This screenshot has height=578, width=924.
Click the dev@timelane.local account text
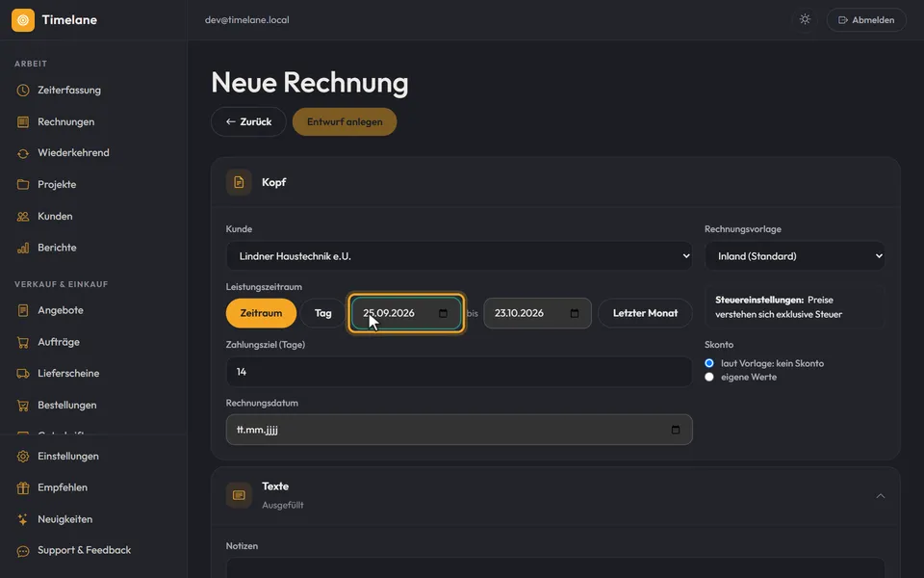(247, 20)
